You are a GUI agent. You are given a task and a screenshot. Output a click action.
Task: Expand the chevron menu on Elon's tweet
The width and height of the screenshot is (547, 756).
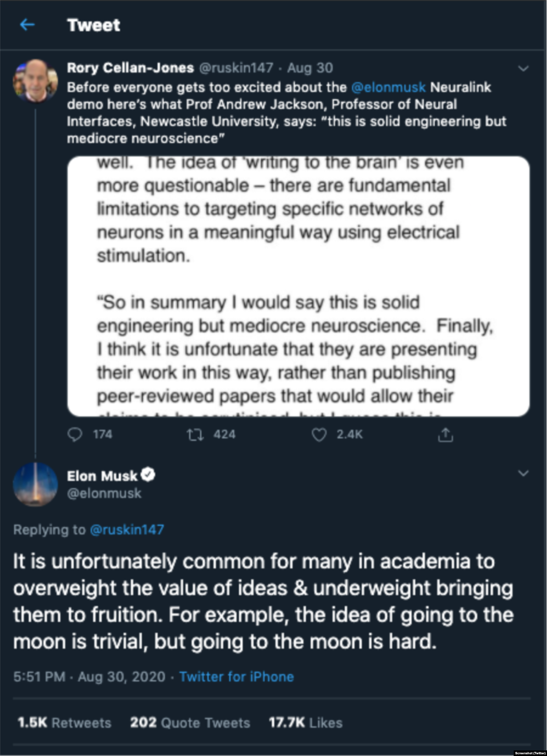523,473
